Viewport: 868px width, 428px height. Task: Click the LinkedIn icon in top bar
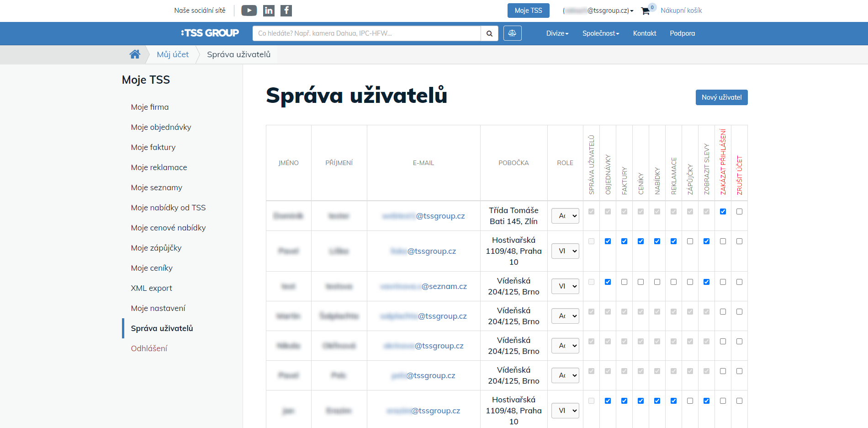[x=269, y=11]
